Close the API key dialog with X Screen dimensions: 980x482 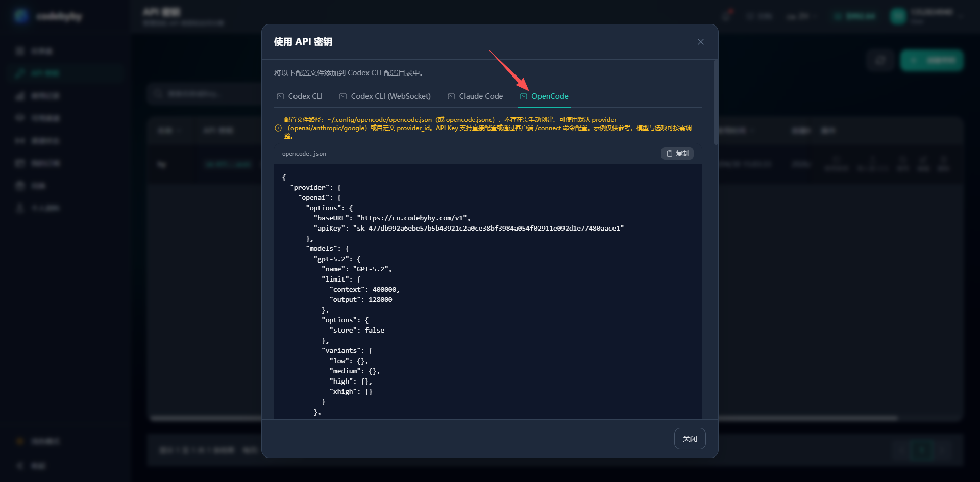pos(700,42)
